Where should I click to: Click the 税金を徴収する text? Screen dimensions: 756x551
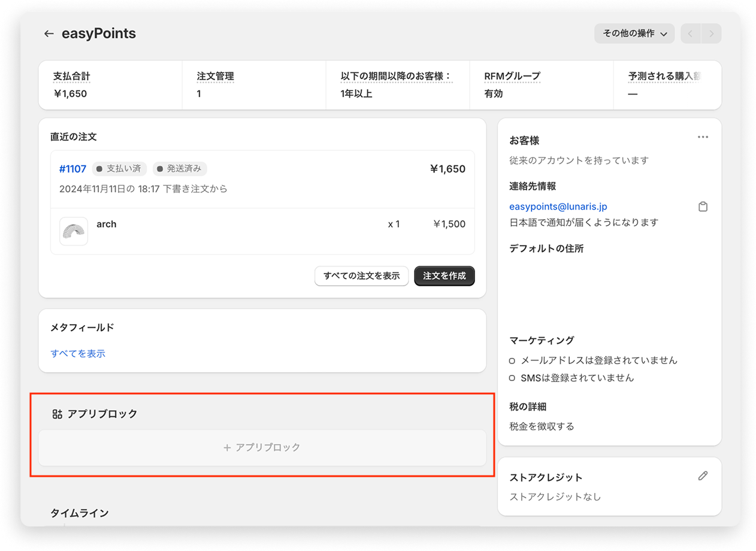[542, 426]
